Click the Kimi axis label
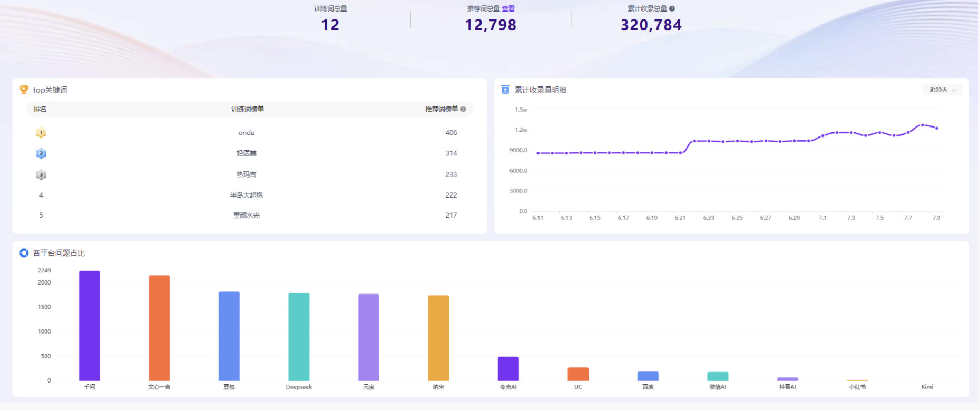 927,387
